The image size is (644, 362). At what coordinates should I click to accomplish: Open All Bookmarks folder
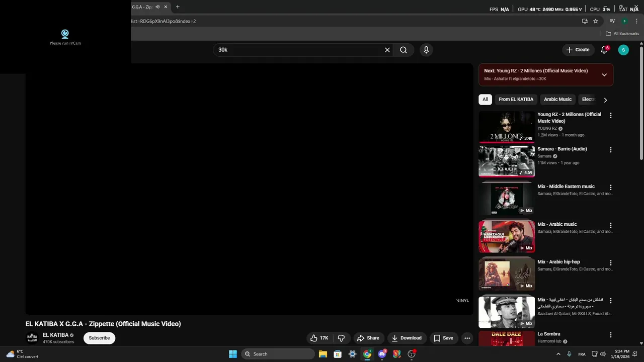click(x=622, y=34)
